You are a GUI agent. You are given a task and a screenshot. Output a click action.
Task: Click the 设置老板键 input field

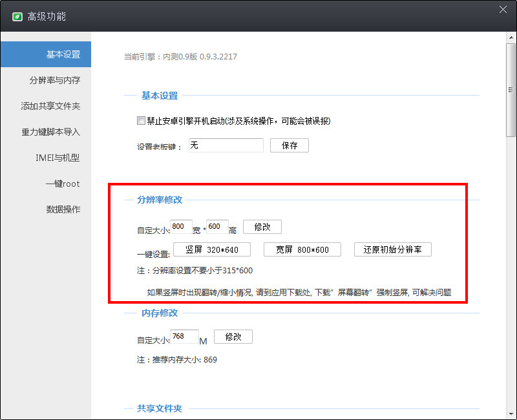(226, 145)
